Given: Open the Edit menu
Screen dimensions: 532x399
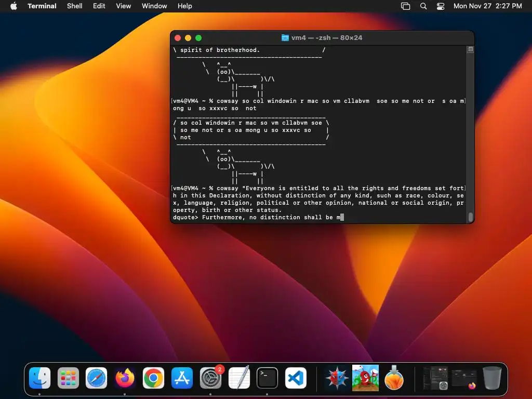Looking at the screenshot, I should pos(99,6).
